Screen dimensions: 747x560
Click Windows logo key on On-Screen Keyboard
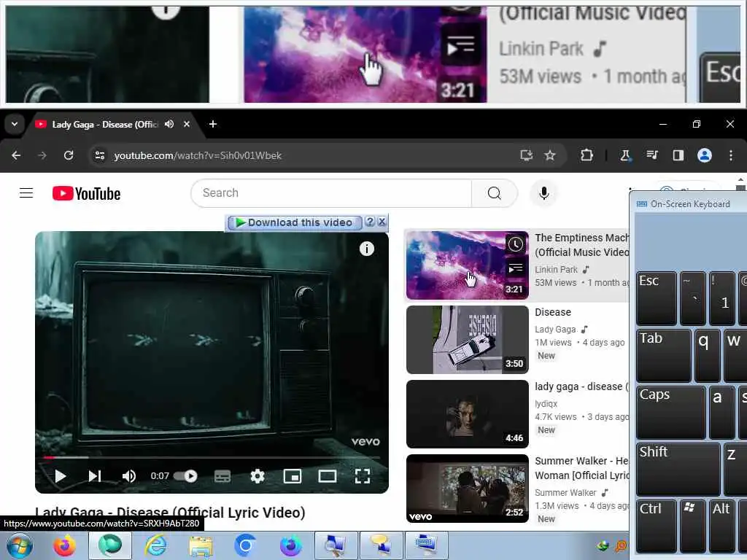point(693,526)
